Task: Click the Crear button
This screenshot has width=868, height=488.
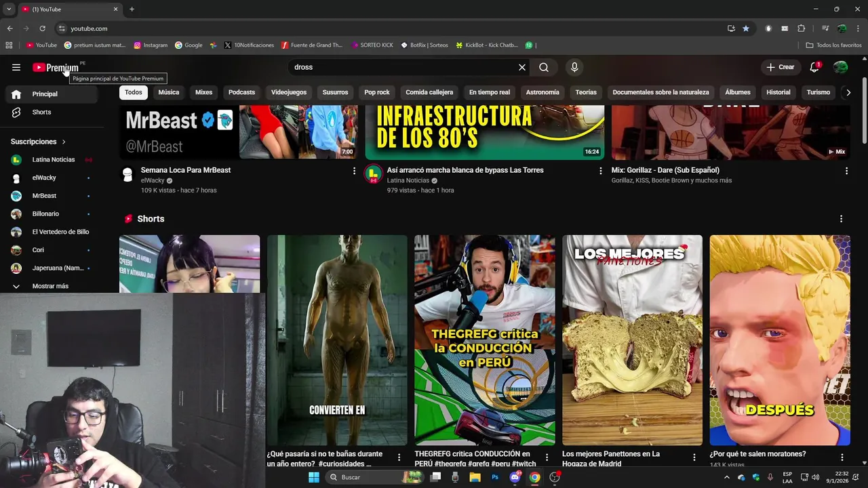Action: click(x=780, y=67)
